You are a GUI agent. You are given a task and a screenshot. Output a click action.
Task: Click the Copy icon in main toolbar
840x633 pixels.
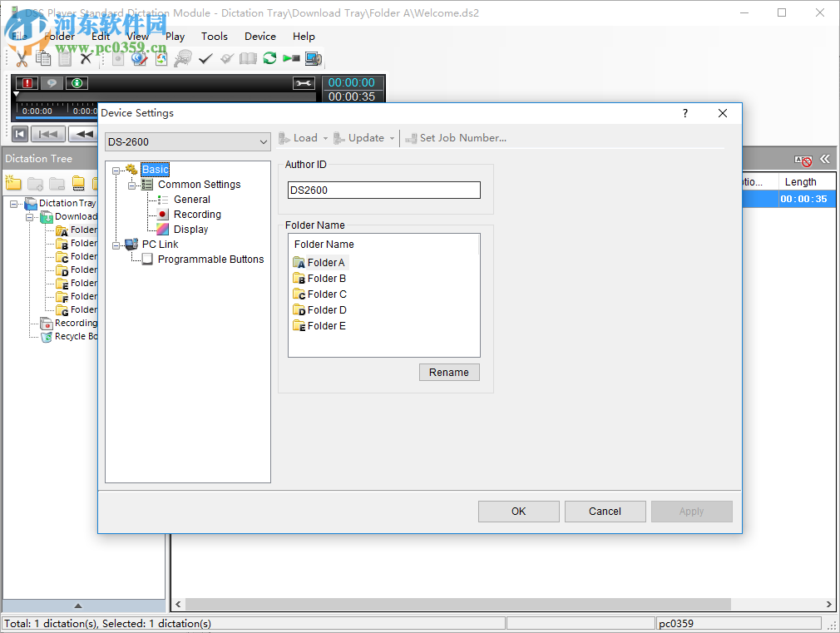[43, 58]
